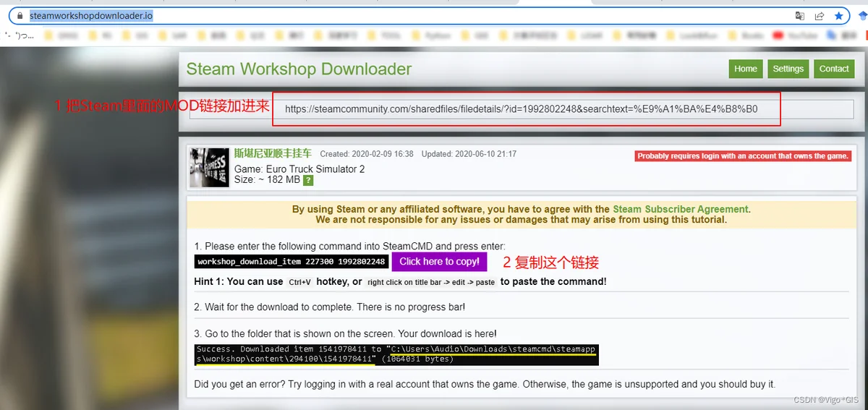Click the Steam Workshop Downloader title

(x=299, y=69)
